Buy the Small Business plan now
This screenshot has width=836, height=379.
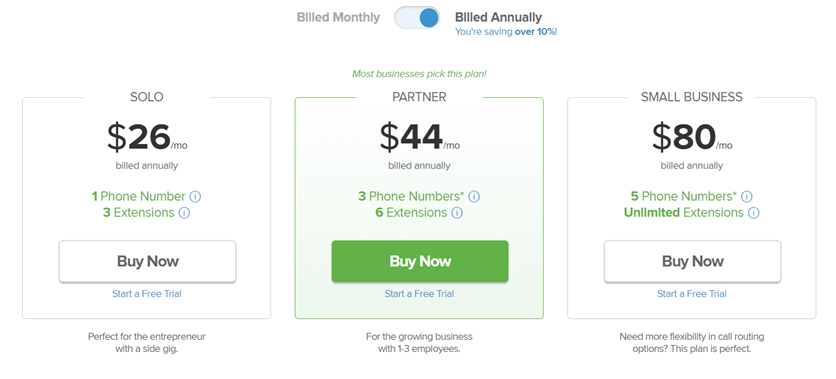click(692, 261)
